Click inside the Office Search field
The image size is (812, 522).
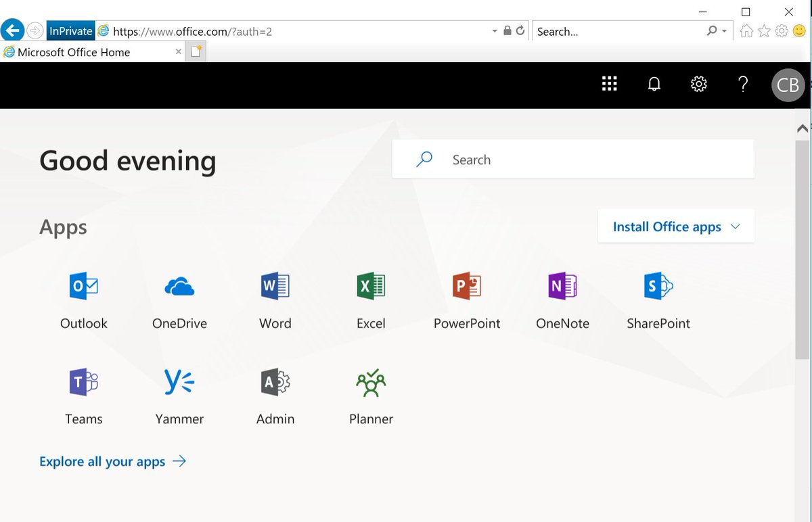pyautogui.click(x=572, y=159)
